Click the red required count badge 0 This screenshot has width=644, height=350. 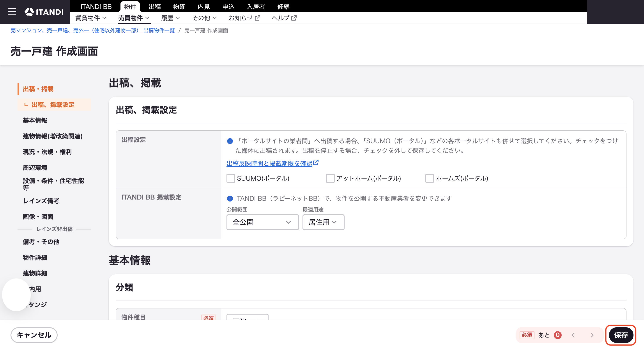tap(557, 335)
